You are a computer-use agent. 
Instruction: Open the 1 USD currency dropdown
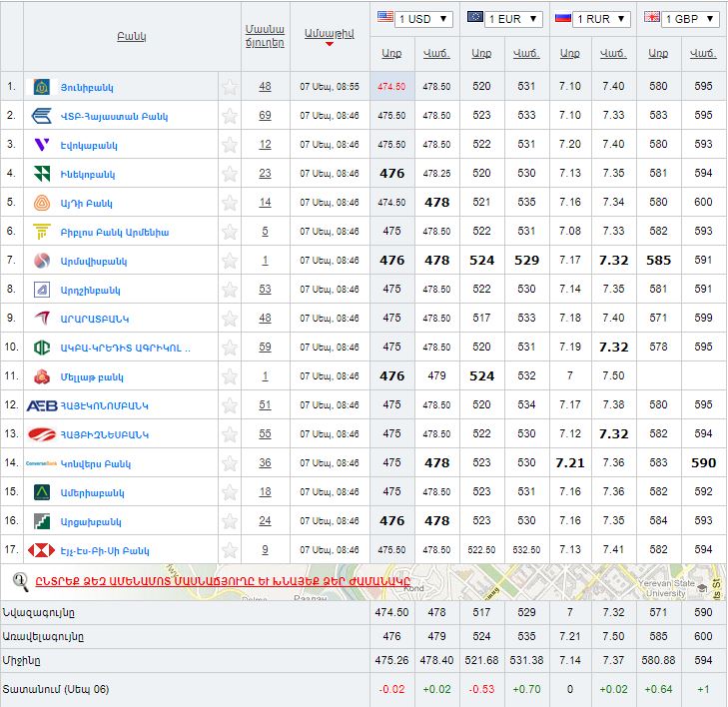tap(413, 19)
